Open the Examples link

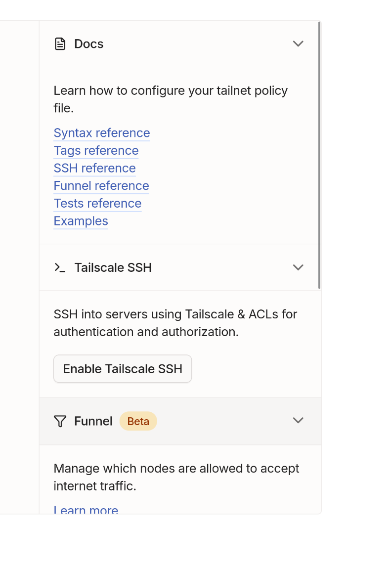tap(81, 221)
